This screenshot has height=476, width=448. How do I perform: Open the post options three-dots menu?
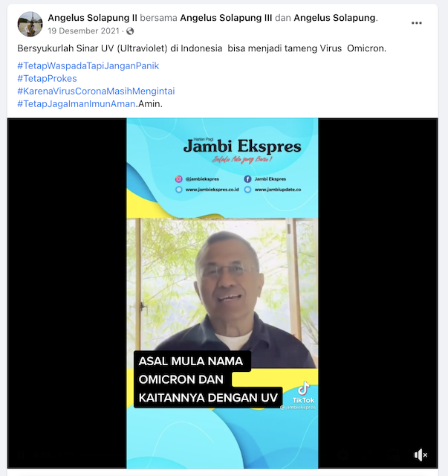(x=416, y=23)
